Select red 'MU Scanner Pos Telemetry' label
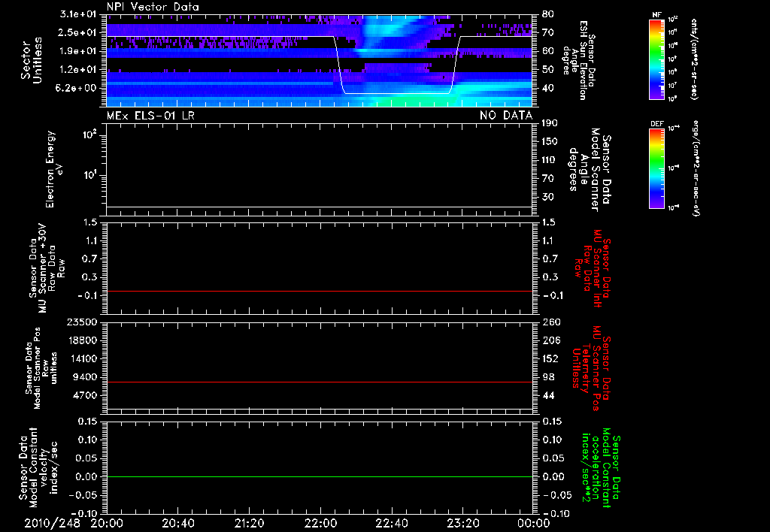The image size is (770, 532). pos(593,368)
